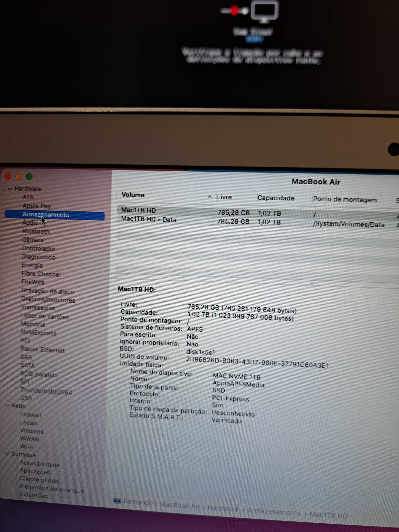Click the disk1s5s1 BSD value
Image resolution: width=399 pixels, height=532 pixels.
(x=200, y=352)
